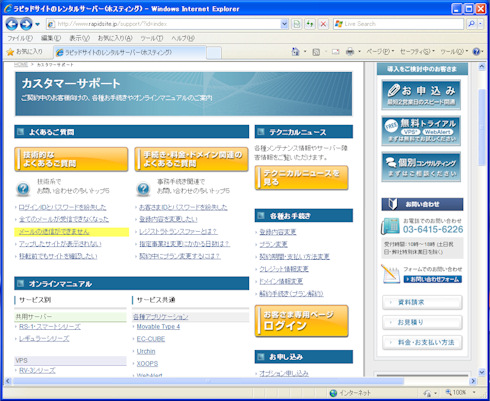Image resolution: width=490 pixels, height=401 pixels.
Task: Open the ファイル menu
Action: pos(20,38)
